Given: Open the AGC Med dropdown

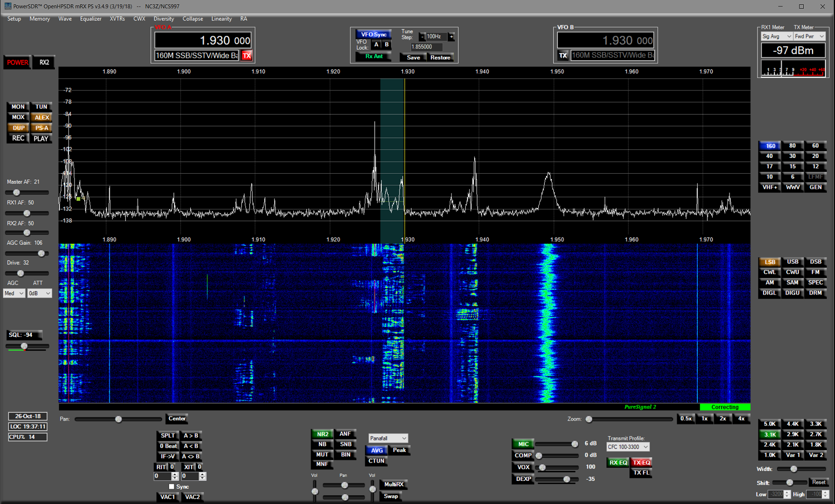Looking at the screenshot, I should point(14,293).
